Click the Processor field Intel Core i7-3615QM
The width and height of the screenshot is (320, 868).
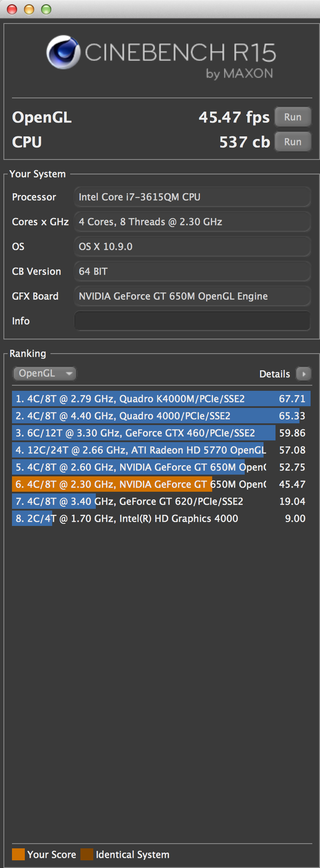pos(192,197)
